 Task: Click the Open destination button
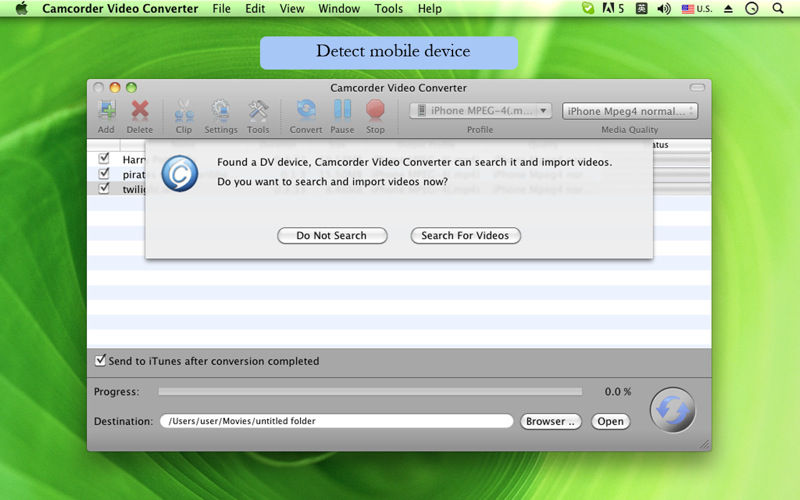pos(610,421)
